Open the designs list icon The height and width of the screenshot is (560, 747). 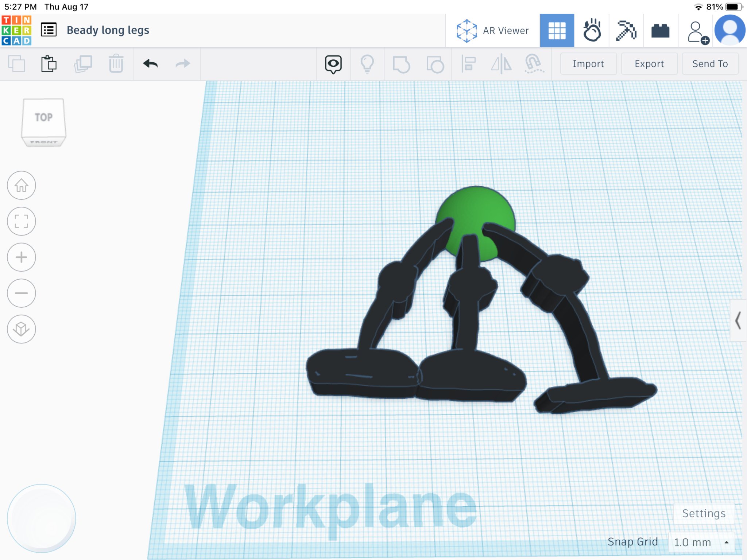(x=49, y=30)
